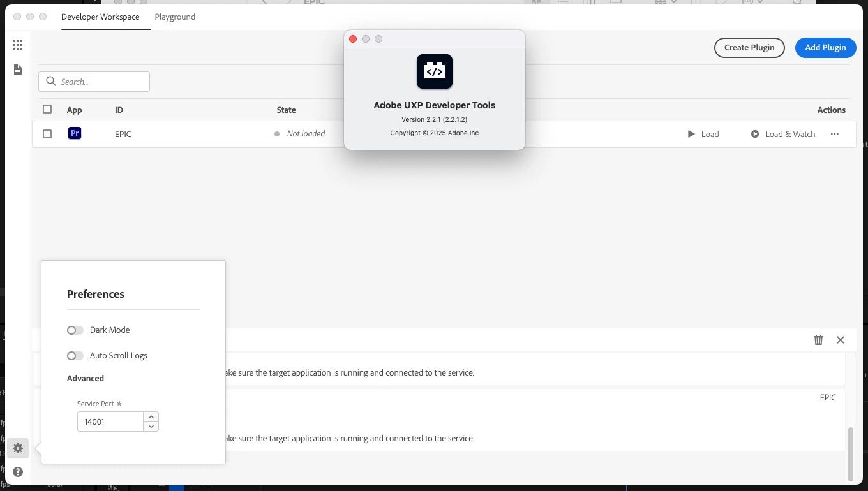This screenshot has height=491, width=868.
Task: Toggle Dark Mode switch
Action: [75, 330]
